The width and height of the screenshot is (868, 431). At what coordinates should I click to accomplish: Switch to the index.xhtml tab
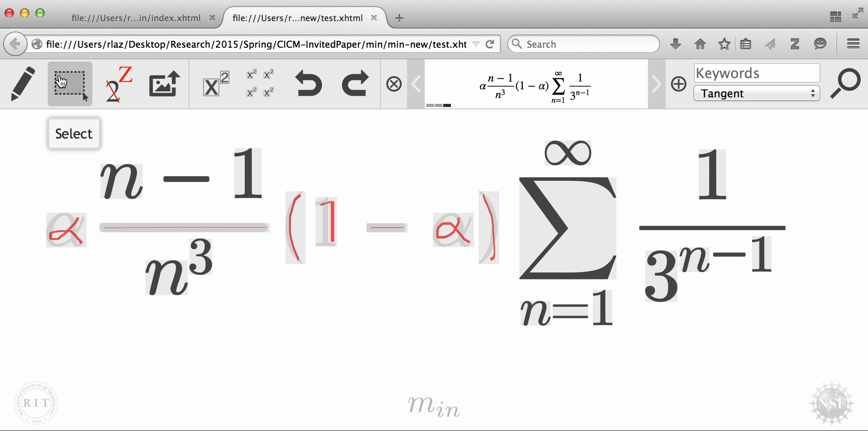pos(136,18)
